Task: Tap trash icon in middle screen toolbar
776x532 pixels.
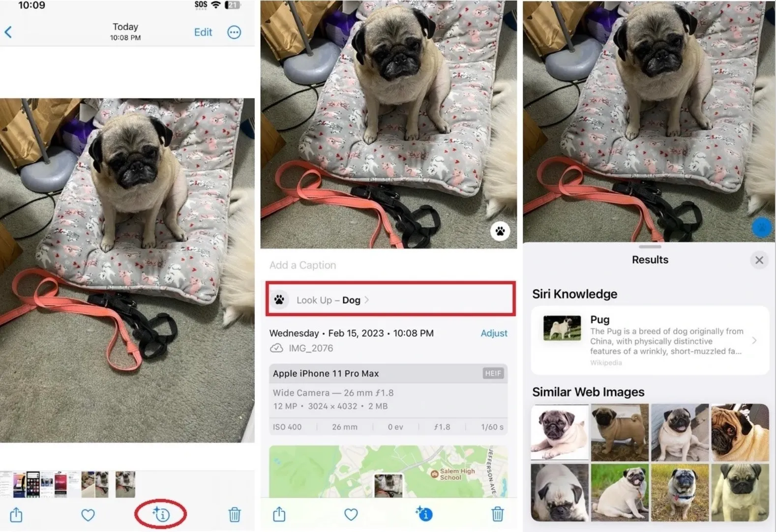Action: pyautogui.click(x=498, y=514)
